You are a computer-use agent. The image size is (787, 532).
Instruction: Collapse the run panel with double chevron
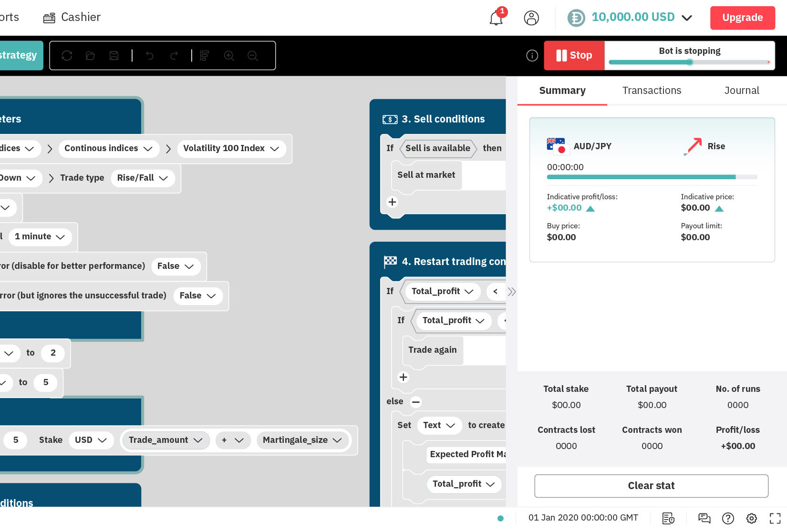[512, 292]
